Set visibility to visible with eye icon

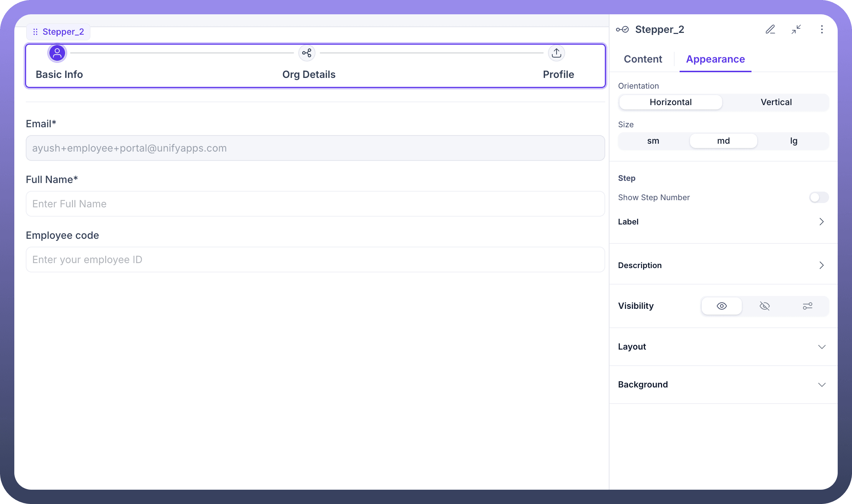click(721, 306)
